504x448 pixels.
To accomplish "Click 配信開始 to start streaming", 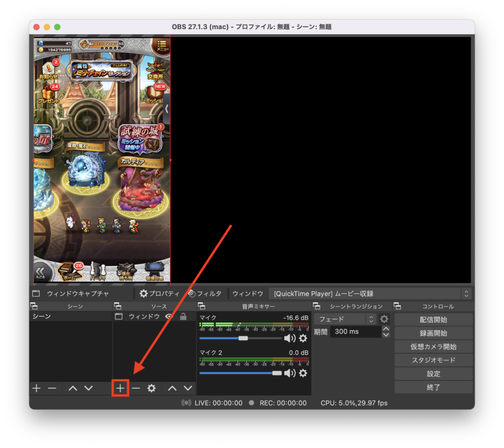I will [x=433, y=319].
